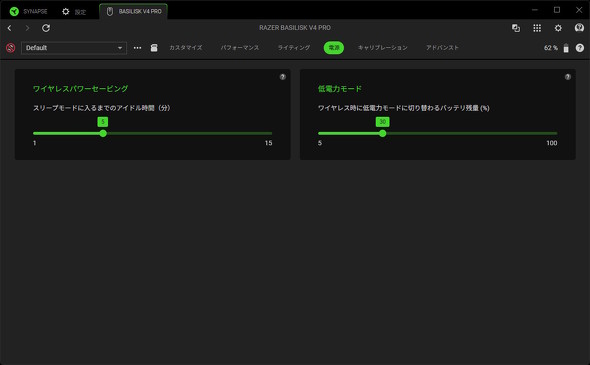
Task: Maximize the Synapse window
Action: click(x=557, y=10)
